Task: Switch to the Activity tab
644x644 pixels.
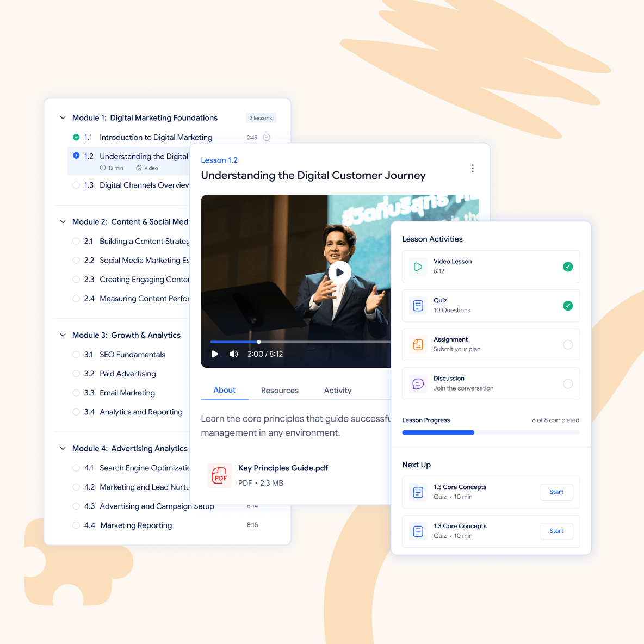Action: [338, 390]
